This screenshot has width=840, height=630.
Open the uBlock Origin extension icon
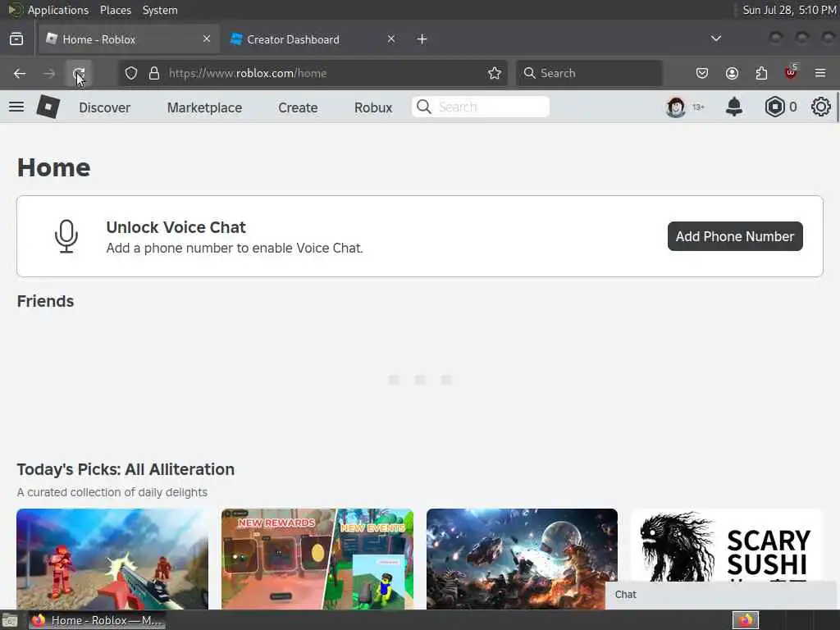(791, 72)
